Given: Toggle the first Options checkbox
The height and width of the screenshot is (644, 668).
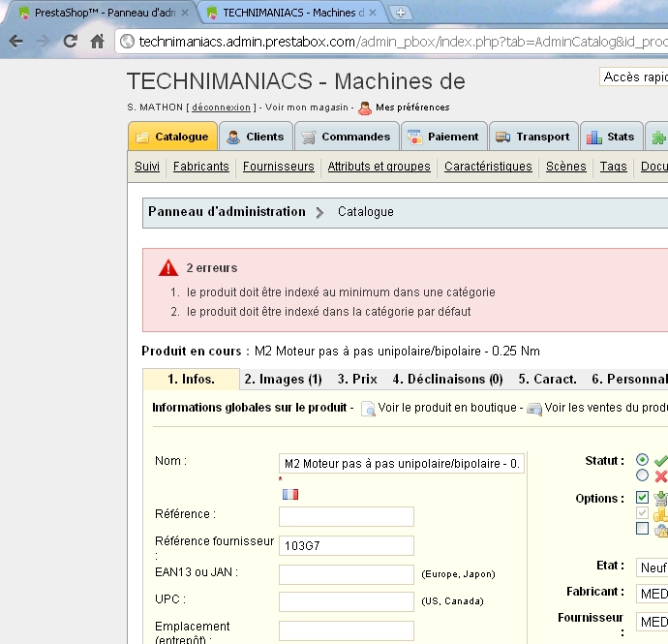Looking at the screenshot, I should pyautogui.click(x=642, y=498).
